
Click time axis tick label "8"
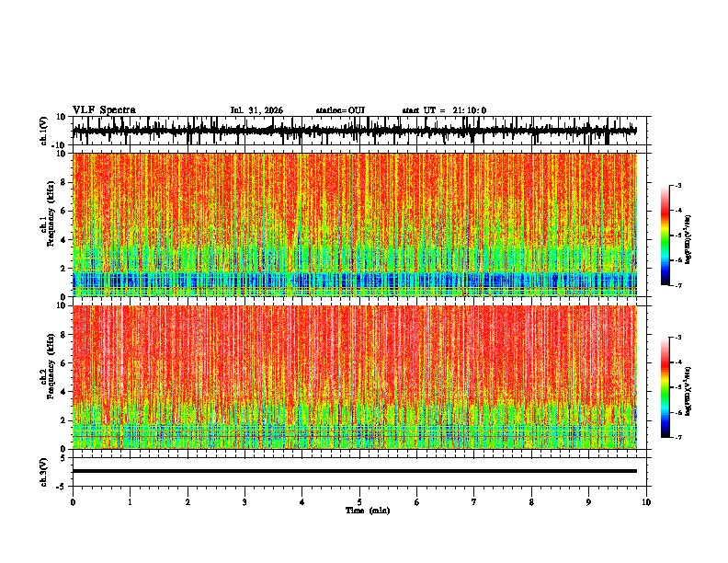tap(531, 502)
